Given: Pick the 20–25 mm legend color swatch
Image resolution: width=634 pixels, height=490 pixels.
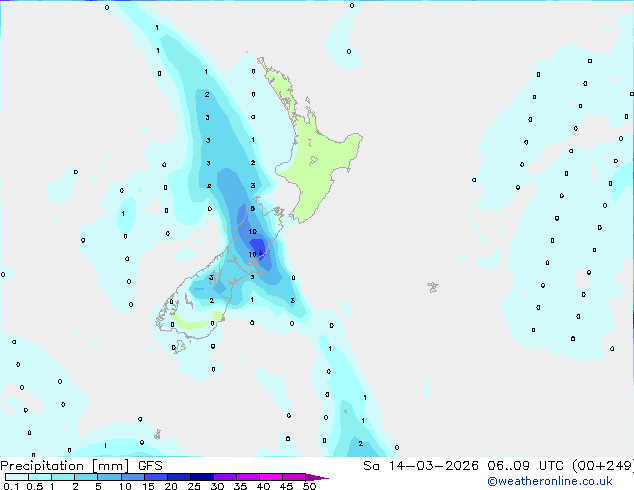Looking at the screenshot, I should (x=179, y=477).
